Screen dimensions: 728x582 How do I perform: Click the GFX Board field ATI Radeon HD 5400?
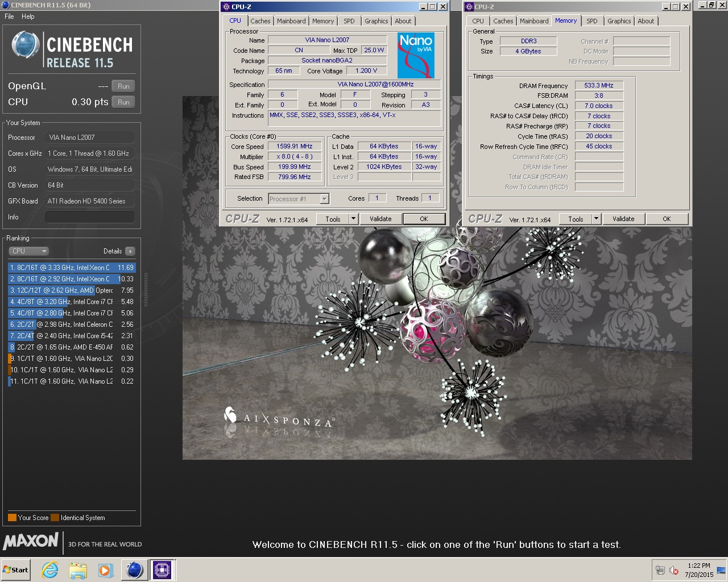point(90,201)
